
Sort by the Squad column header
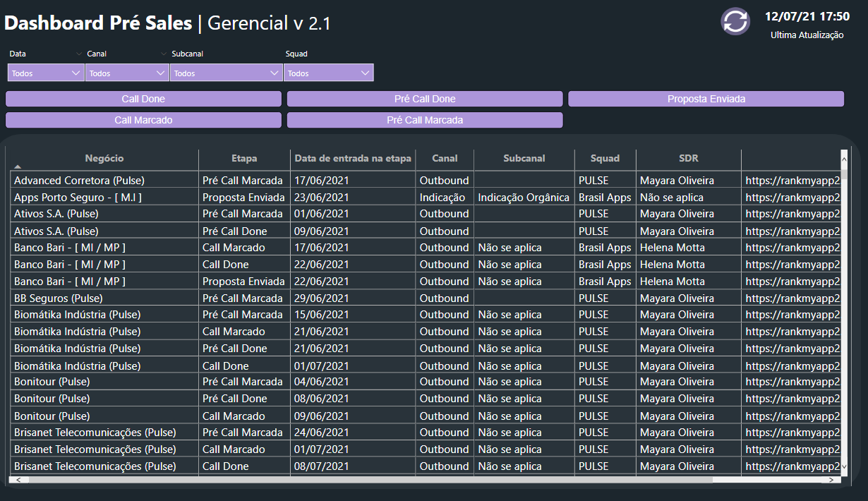[605, 158]
